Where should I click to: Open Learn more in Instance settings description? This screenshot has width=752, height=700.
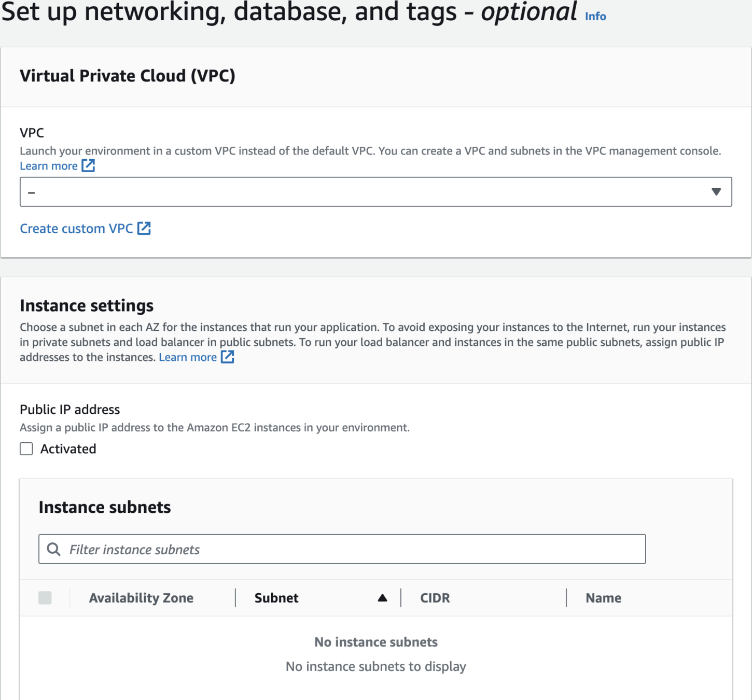click(188, 357)
